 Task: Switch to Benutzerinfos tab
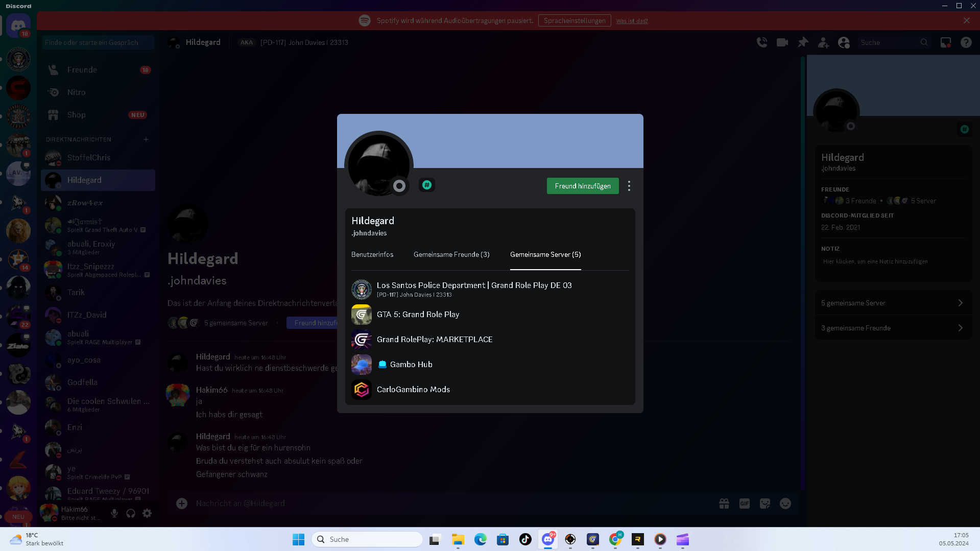point(372,254)
